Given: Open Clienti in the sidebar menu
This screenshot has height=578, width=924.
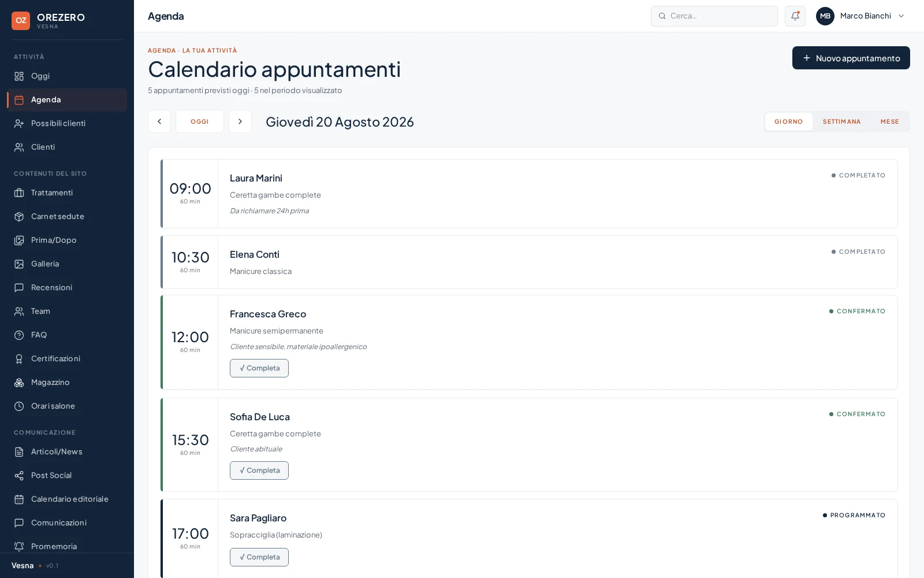Looking at the screenshot, I should [67, 147].
